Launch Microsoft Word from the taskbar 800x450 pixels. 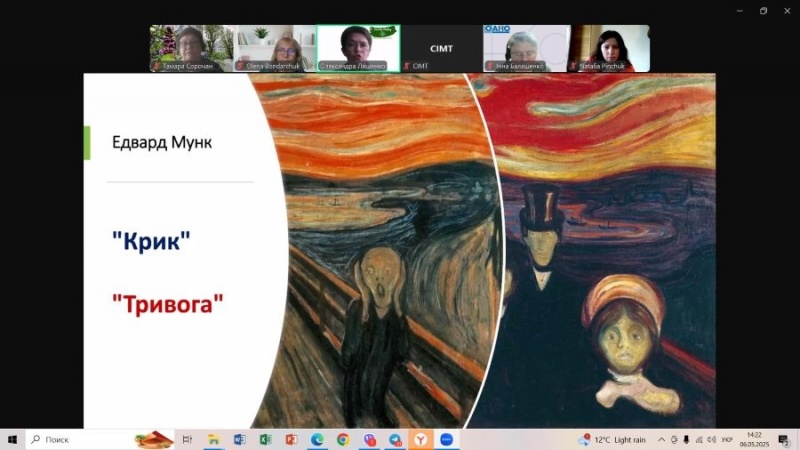click(x=239, y=440)
